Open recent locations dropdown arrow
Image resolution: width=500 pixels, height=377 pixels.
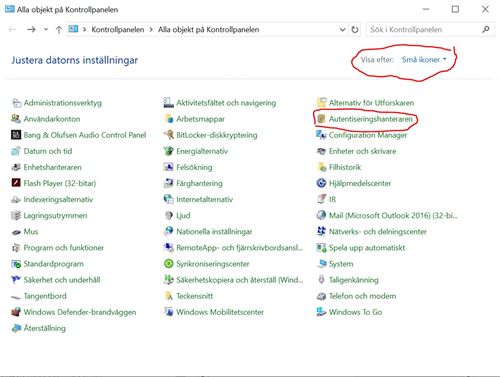[46, 30]
